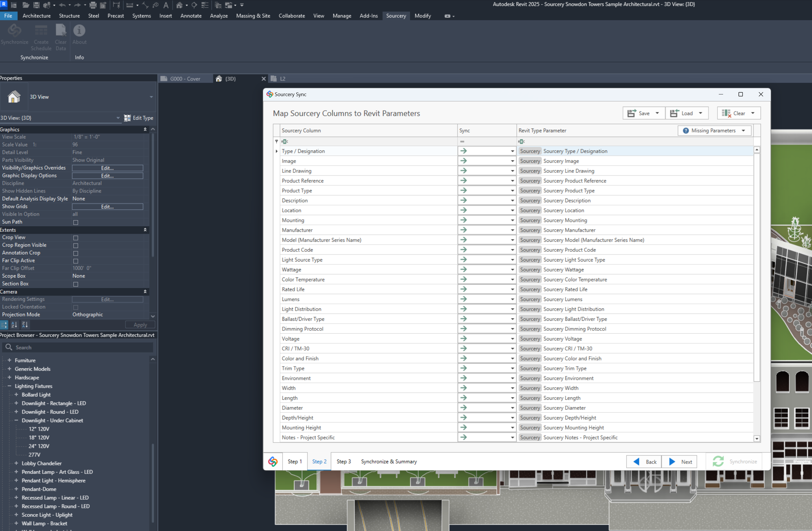Click the Save mapping icon button
The height and width of the screenshot is (531, 812).
pos(632,113)
